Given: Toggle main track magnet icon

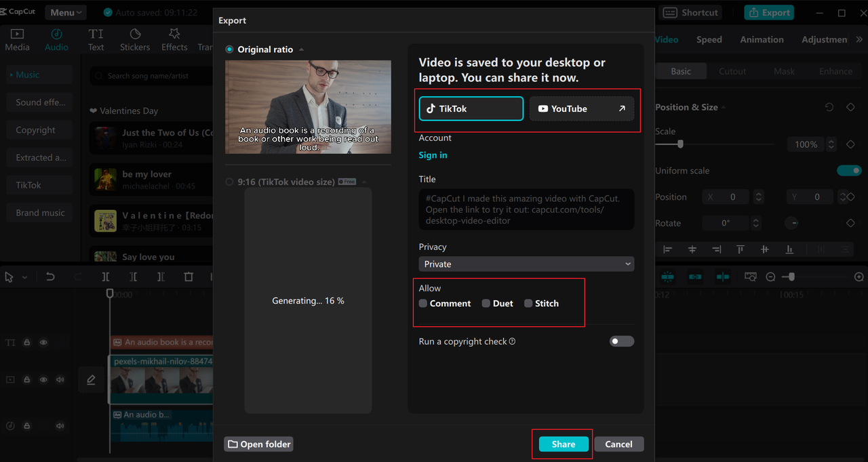Looking at the screenshot, I should (667, 277).
